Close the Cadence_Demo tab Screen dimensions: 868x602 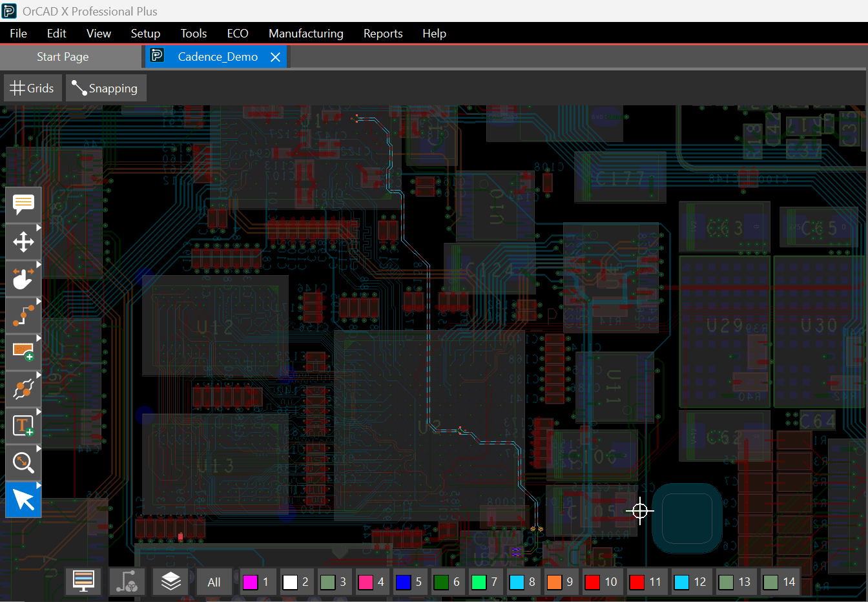(275, 57)
